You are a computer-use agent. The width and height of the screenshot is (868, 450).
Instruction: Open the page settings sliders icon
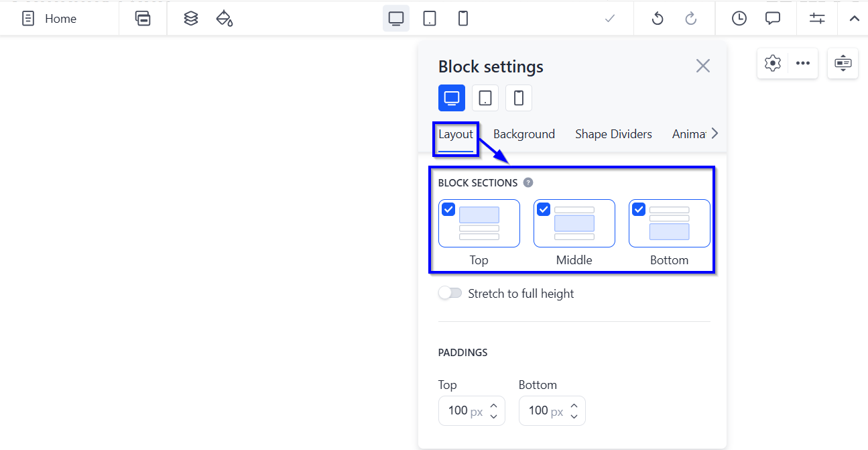point(817,19)
